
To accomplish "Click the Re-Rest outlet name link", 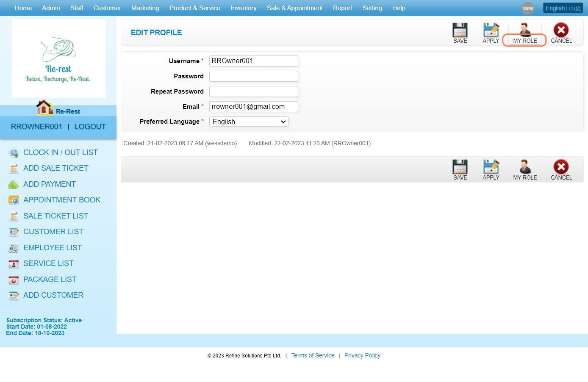I will [x=68, y=111].
